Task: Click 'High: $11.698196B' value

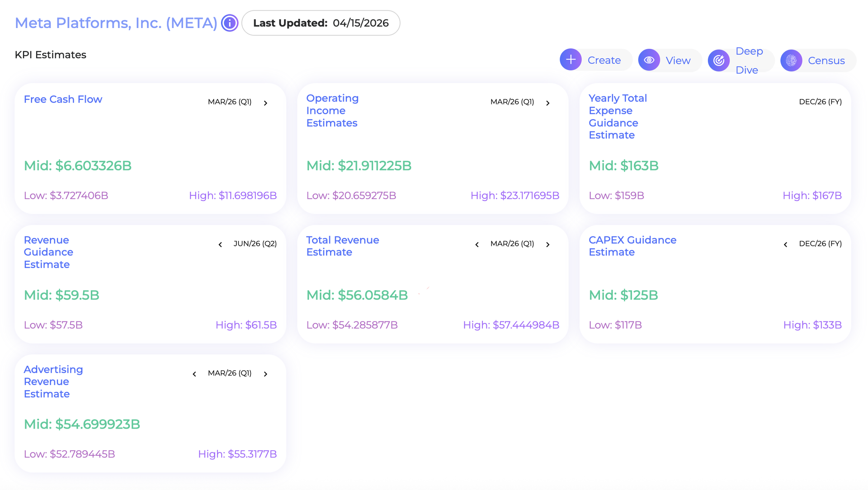Action: (x=233, y=195)
